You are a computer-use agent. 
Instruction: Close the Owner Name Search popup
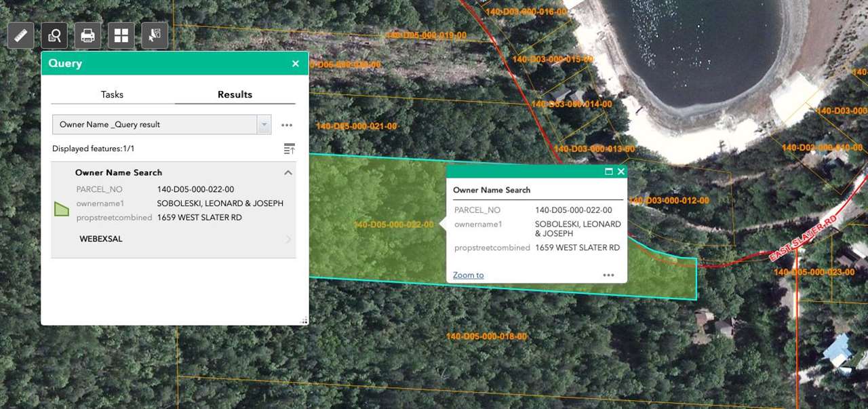620,172
